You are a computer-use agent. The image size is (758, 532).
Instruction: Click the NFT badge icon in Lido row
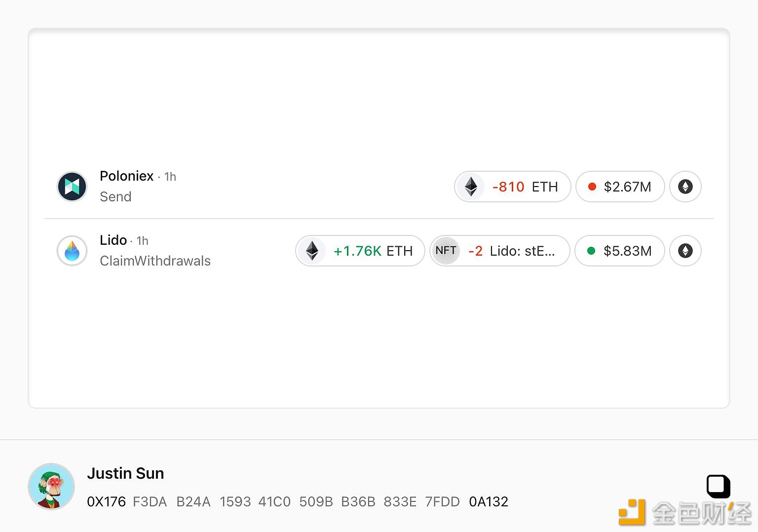[x=446, y=251]
